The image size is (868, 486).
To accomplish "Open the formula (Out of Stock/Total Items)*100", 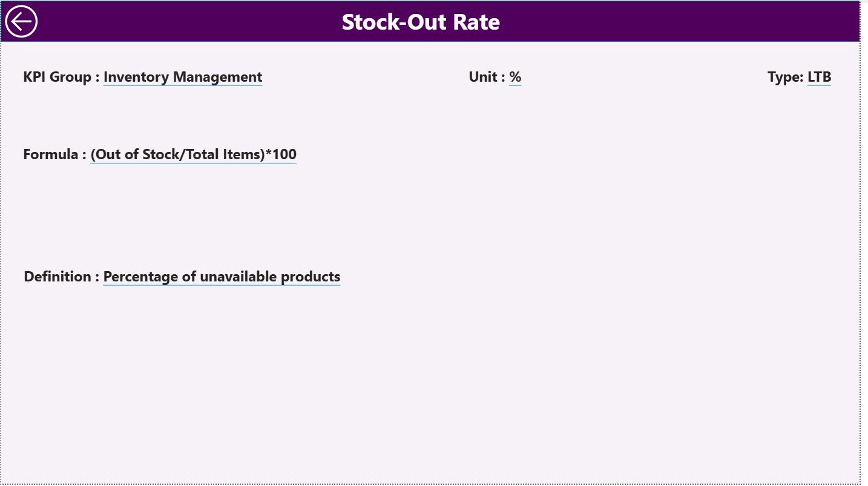I will tap(193, 154).
